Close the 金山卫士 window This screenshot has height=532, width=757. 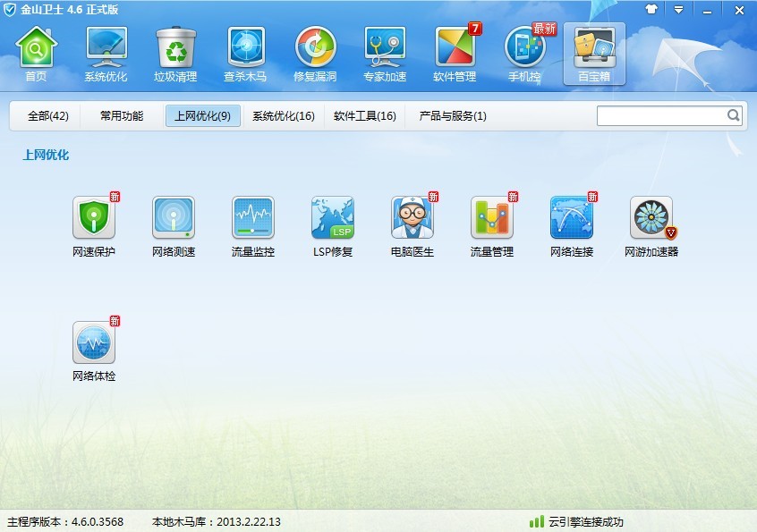[739, 10]
